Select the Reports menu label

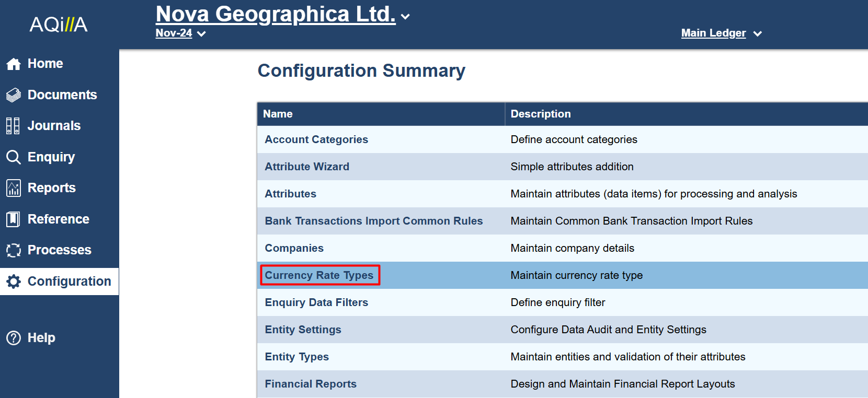tap(51, 188)
